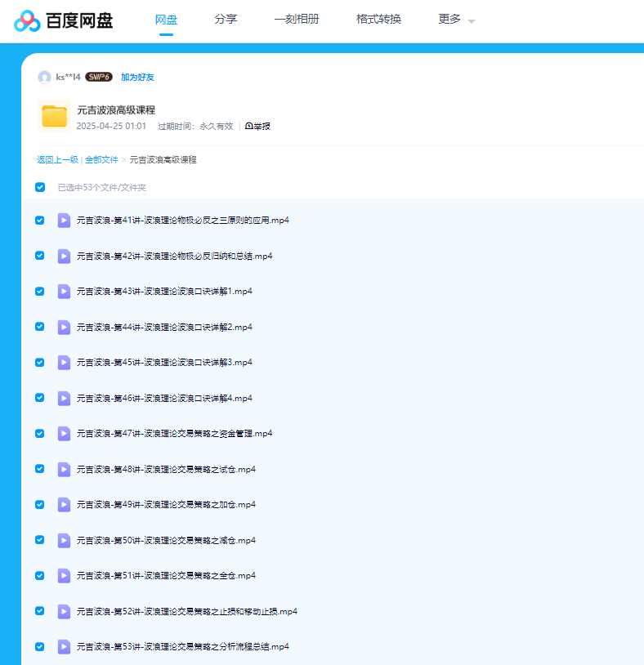The image size is (644, 665).
Task: Click video icon of 第45讲 file
Action: click(x=64, y=362)
